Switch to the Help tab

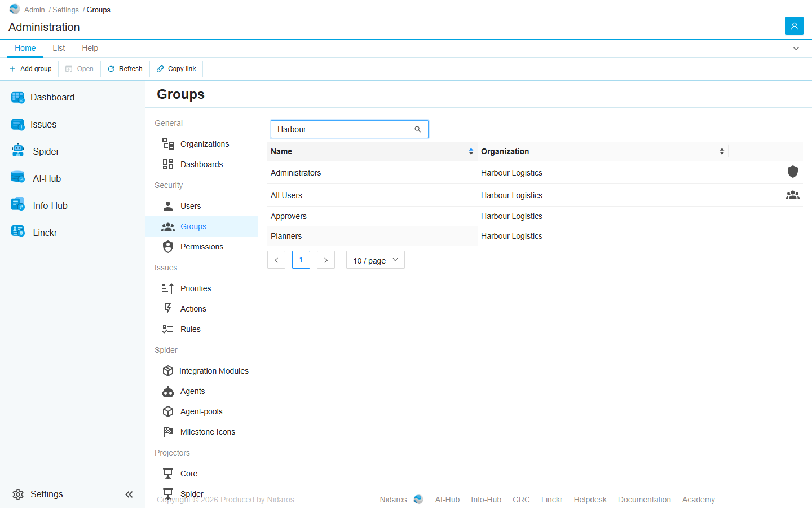pos(90,48)
